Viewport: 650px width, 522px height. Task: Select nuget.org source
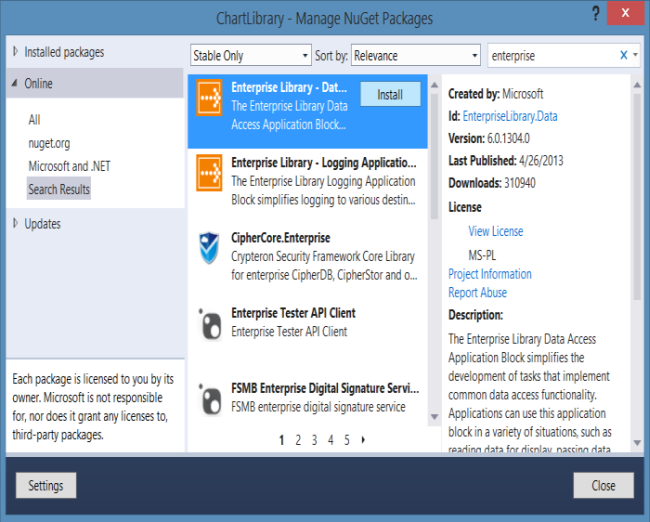coord(49,143)
